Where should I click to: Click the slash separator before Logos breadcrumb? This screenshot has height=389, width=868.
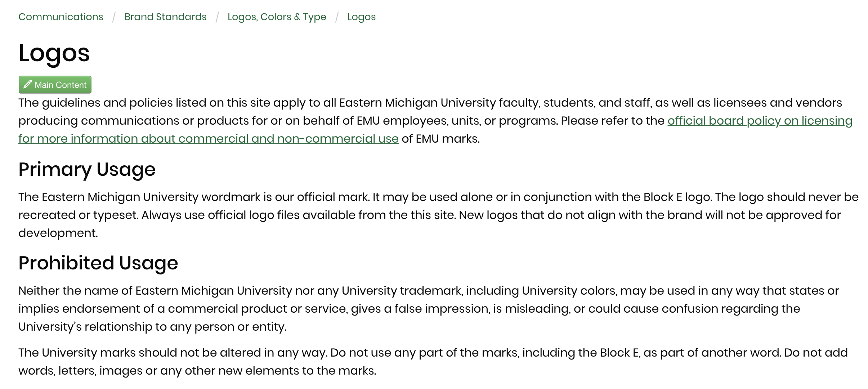tap(337, 17)
